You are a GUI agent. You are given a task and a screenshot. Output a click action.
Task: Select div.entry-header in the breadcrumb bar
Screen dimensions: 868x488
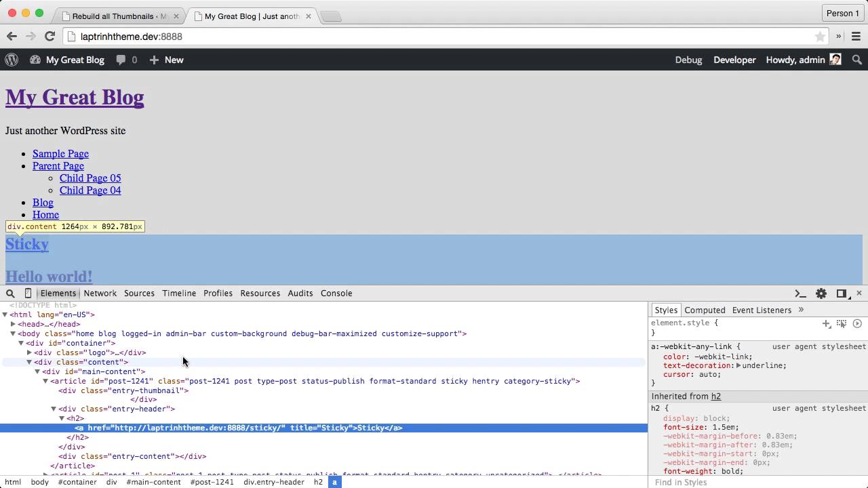pyautogui.click(x=274, y=482)
